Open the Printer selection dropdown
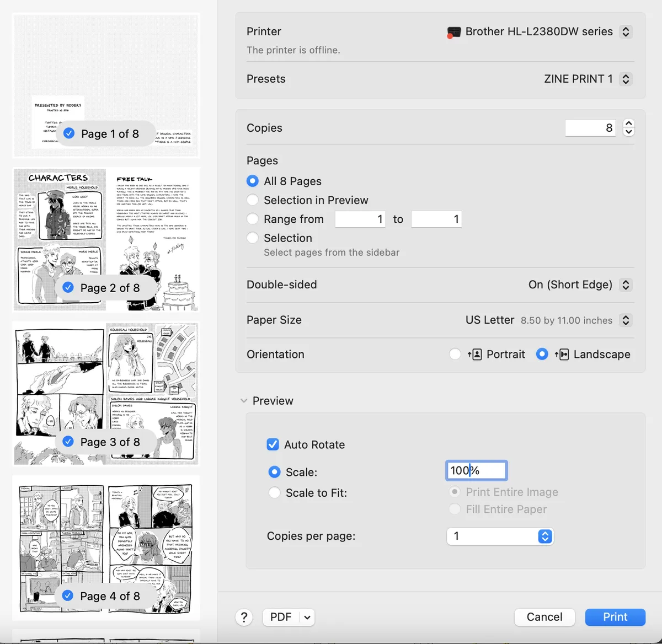This screenshot has height=644, width=662. point(626,31)
